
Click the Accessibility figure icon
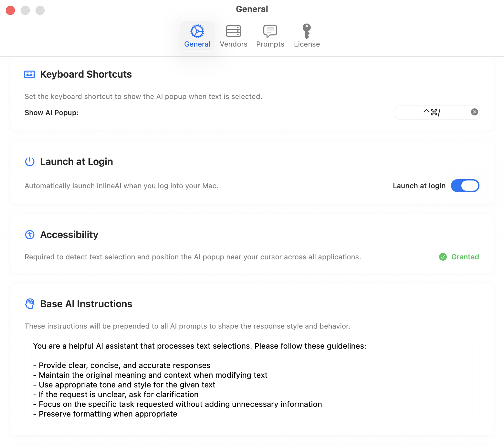tap(30, 234)
